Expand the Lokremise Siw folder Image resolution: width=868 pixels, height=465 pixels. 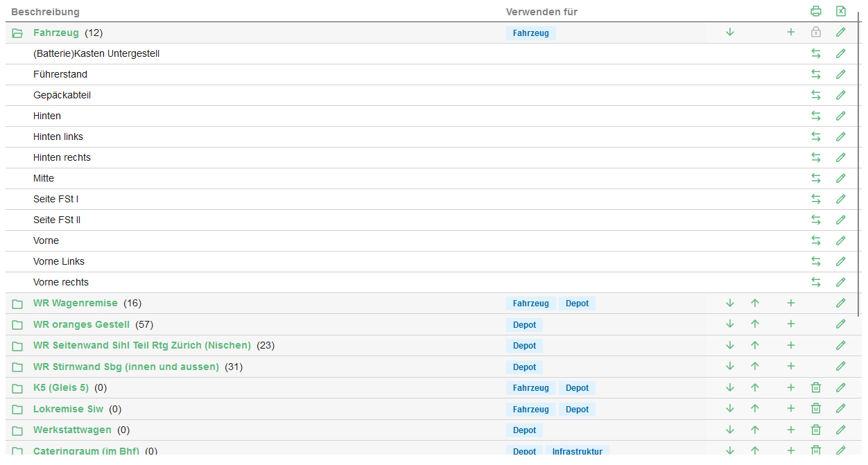coord(17,410)
